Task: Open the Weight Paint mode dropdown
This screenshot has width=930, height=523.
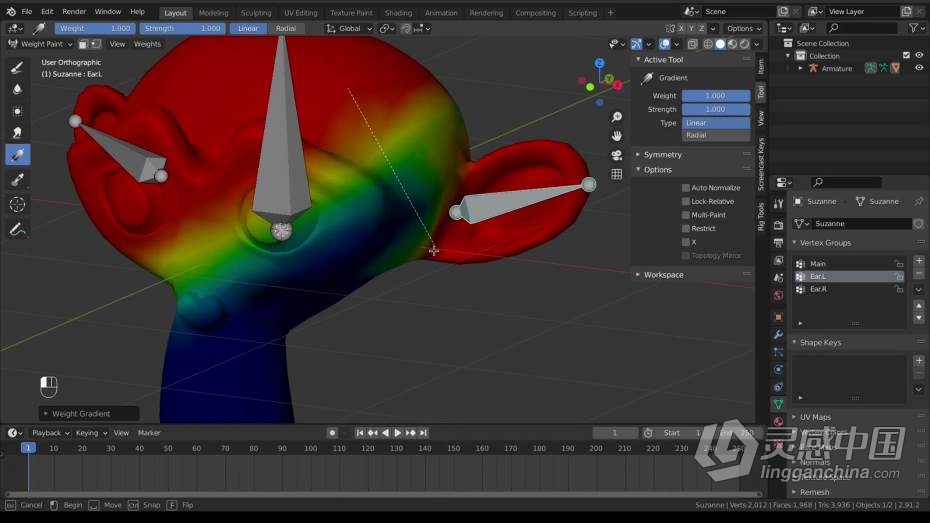Action: coord(40,44)
